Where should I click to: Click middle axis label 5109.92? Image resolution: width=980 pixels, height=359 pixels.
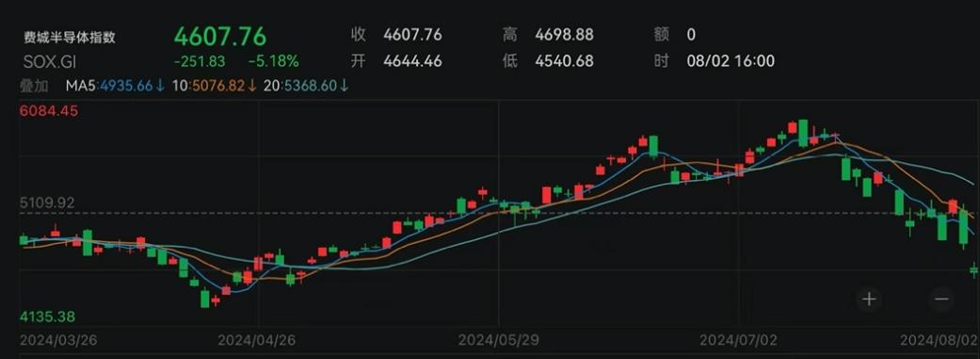[x=47, y=203]
